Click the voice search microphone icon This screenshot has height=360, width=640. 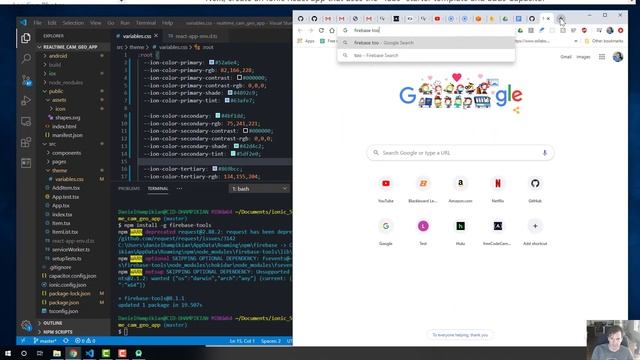(544, 153)
